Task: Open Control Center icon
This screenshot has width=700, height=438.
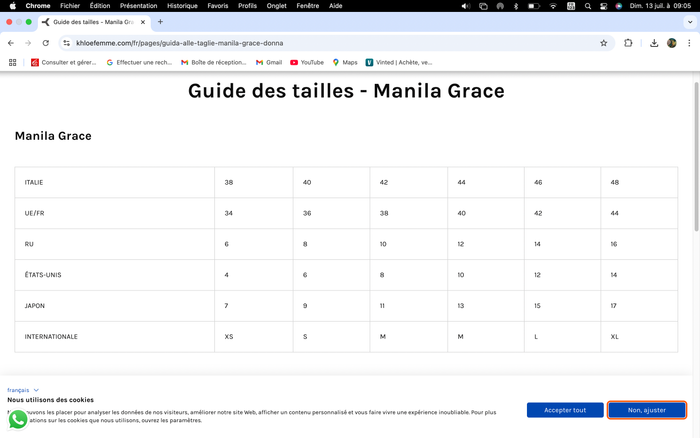Action: click(604, 6)
